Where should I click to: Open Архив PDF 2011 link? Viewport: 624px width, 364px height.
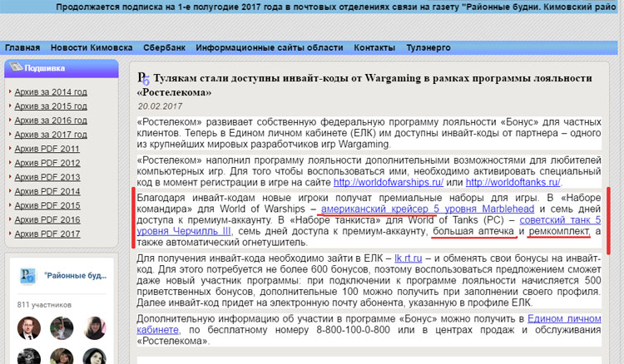tap(47, 148)
